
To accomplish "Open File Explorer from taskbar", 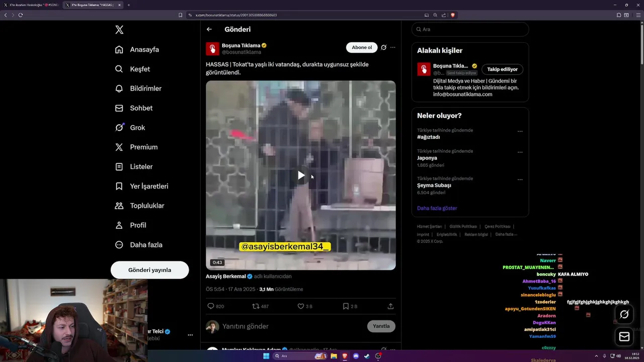I will 334,356.
